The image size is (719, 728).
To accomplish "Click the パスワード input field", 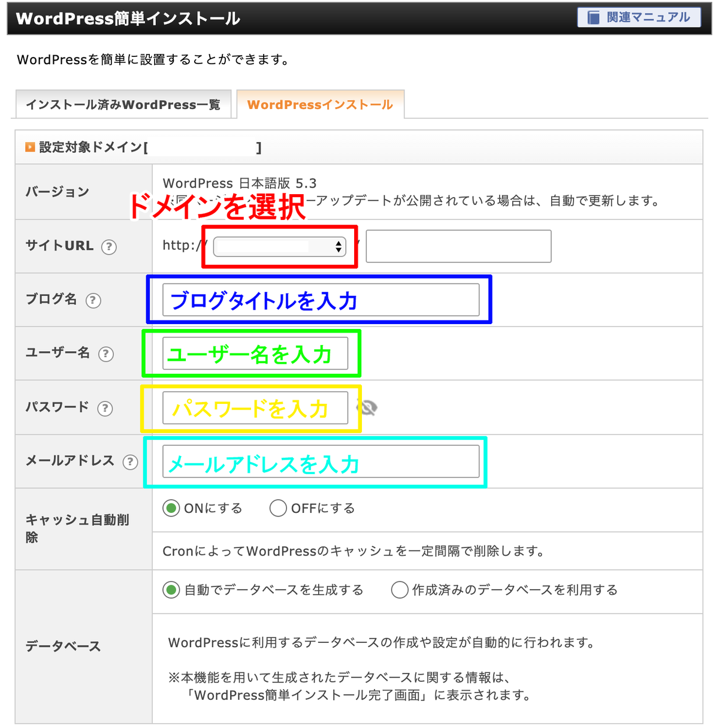I will pyautogui.click(x=255, y=408).
